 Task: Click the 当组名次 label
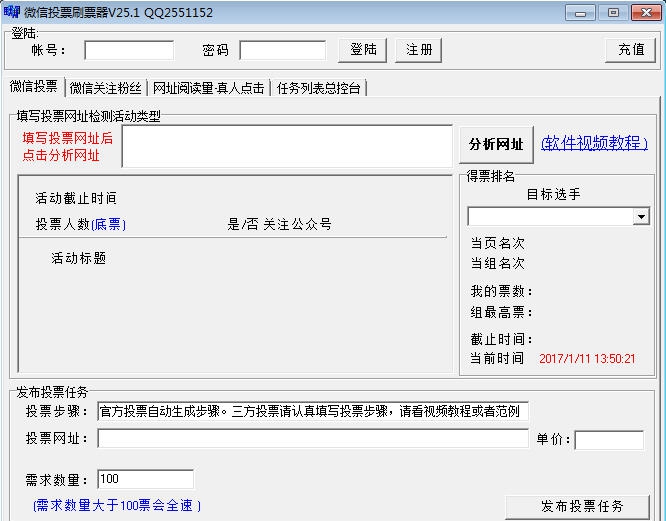coord(497,263)
